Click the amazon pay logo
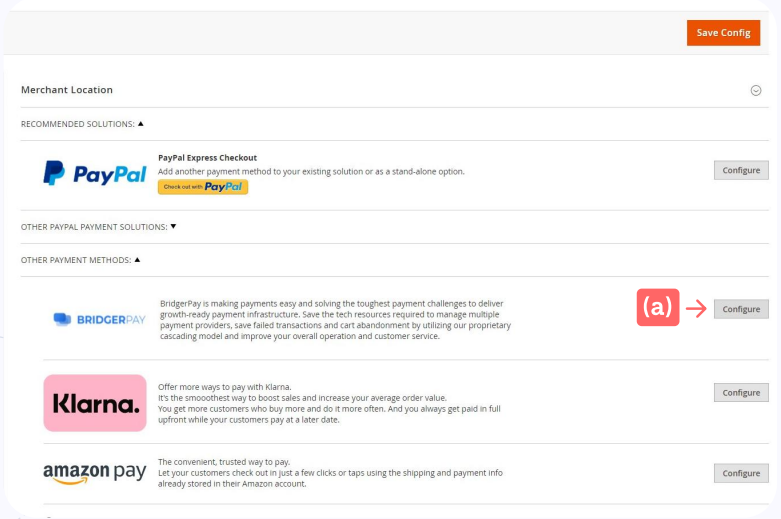This screenshot has height=519, width=781. click(x=95, y=473)
